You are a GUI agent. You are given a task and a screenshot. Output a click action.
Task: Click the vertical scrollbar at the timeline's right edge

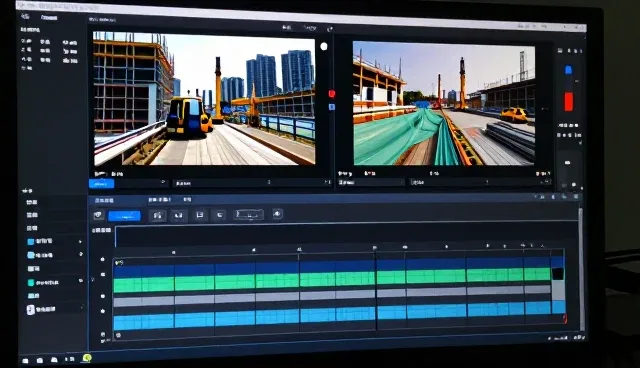click(581, 269)
